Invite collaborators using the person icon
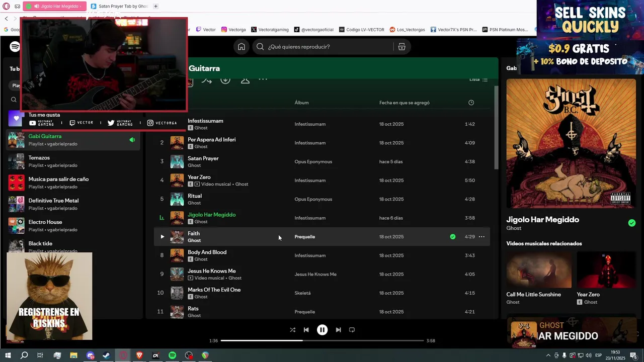This screenshot has width=644, height=362. click(x=245, y=80)
